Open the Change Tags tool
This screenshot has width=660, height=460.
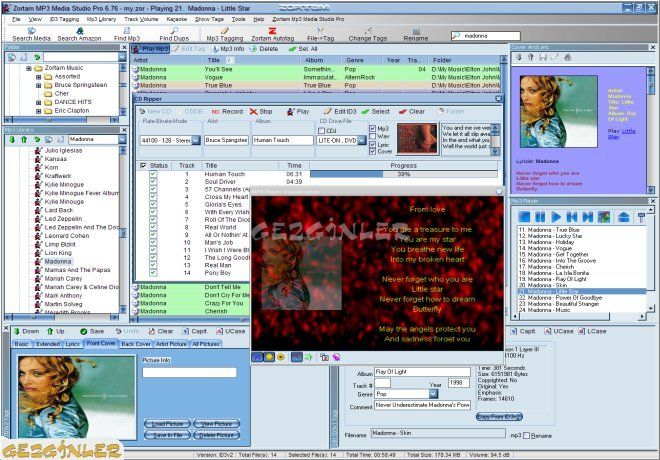pyautogui.click(x=367, y=34)
